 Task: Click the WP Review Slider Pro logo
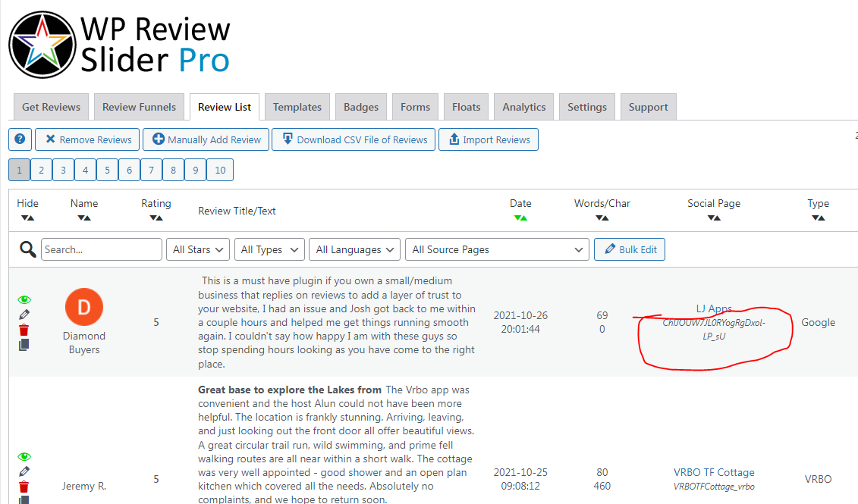(119, 45)
